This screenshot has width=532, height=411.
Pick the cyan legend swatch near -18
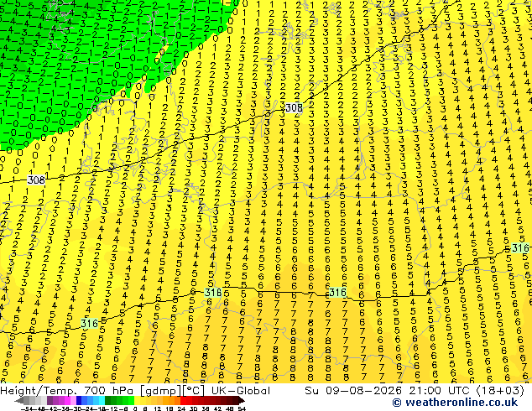coord(102,401)
